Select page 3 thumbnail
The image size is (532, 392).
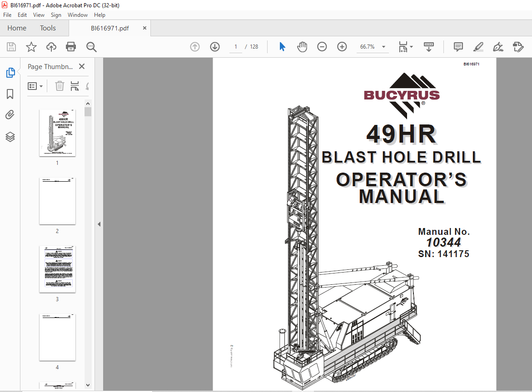pos(57,269)
